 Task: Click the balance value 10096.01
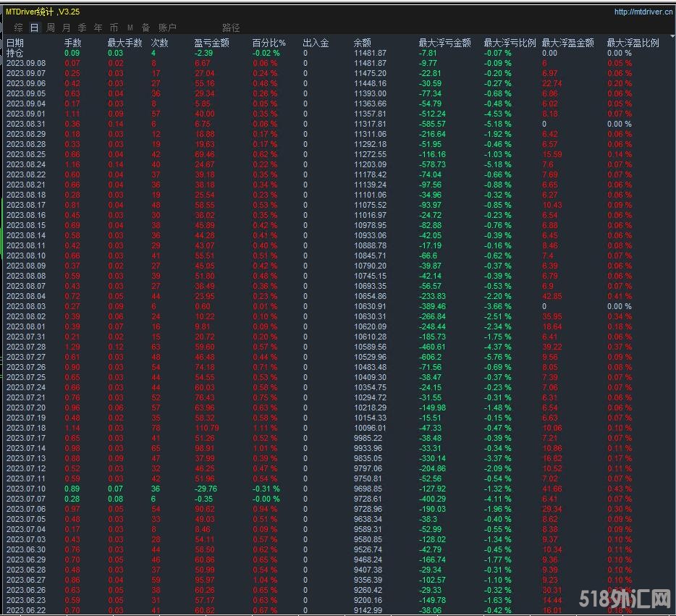(x=371, y=428)
